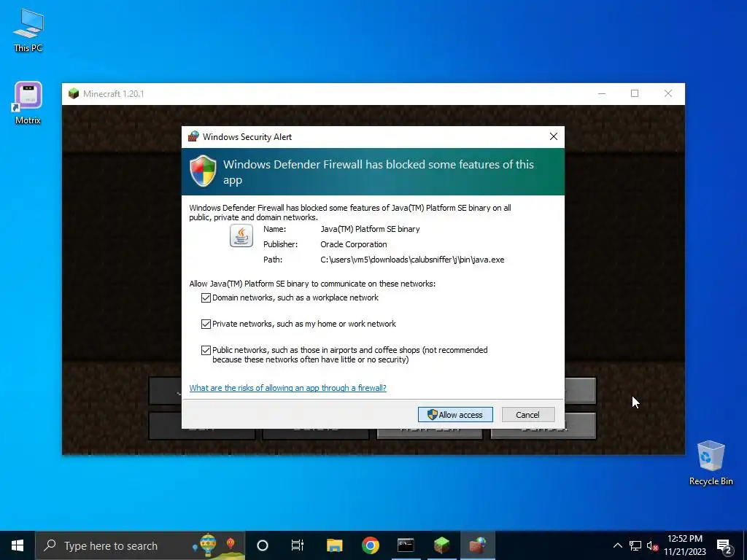The image size is (747, 560).
Task: Maximize the Minecraft 1.20.1 window
Action: pyautogui.click(x=635, y=93)
